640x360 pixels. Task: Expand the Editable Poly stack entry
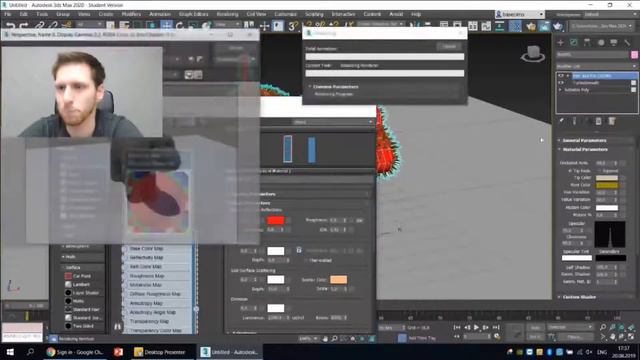(560, 90)
